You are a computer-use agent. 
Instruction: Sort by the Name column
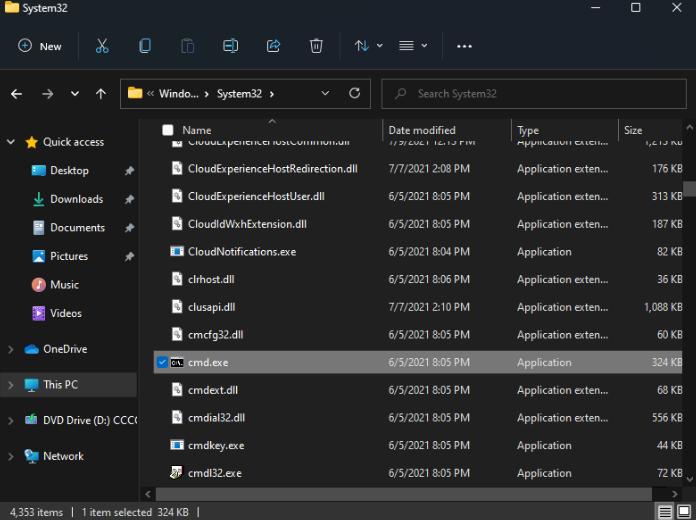[x=197, y=130]
